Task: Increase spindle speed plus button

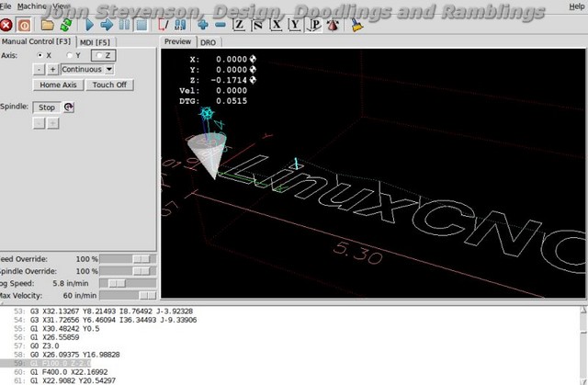Action: 53,123
